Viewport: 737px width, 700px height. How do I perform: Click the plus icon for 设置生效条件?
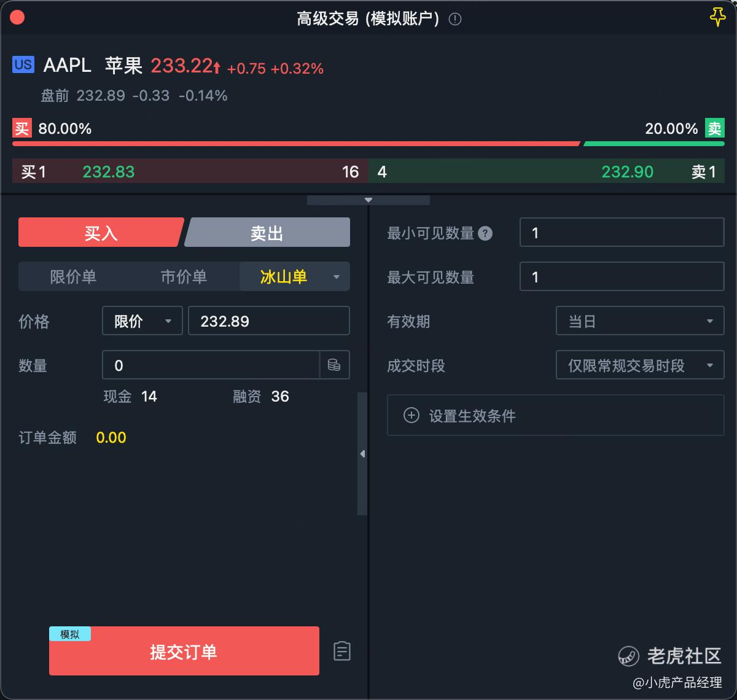(411, 416)
